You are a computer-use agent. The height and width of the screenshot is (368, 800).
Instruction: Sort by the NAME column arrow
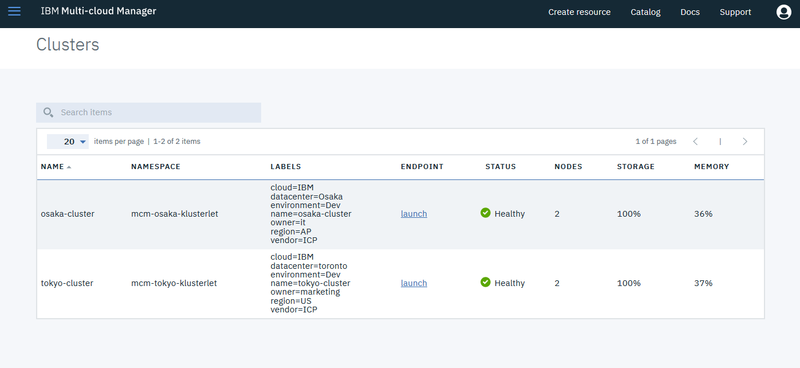(69, 167)
